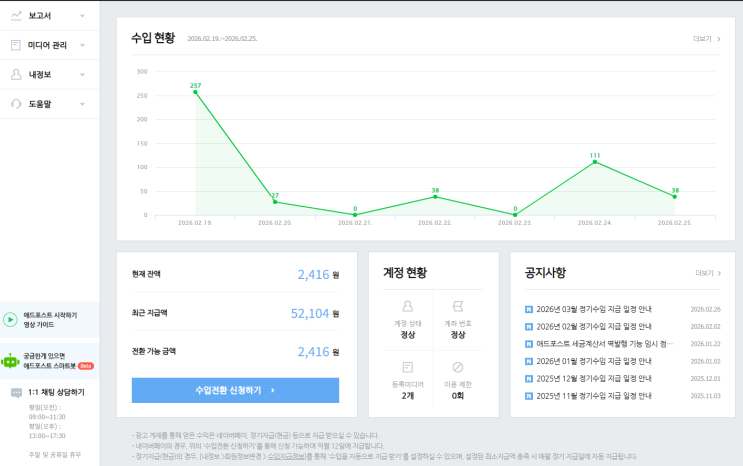The height and width of the screenshot is (466, 743).
Task: Click 이용 제한 0회 value
Action: [x=458, y=396]
